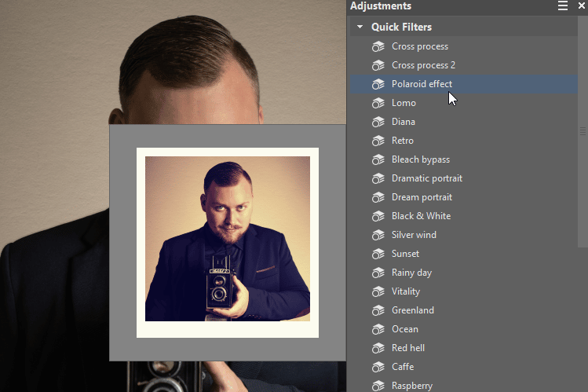Click the filter icon beside Ocean

coord(378,329)
